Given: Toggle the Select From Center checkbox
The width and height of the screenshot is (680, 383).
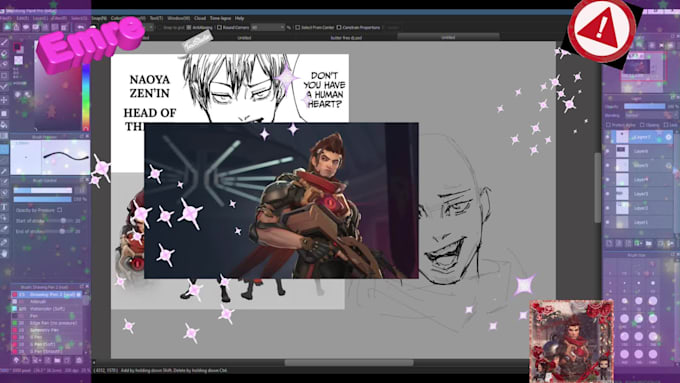Looking at the screenshot, I should [x=298, y=27].
